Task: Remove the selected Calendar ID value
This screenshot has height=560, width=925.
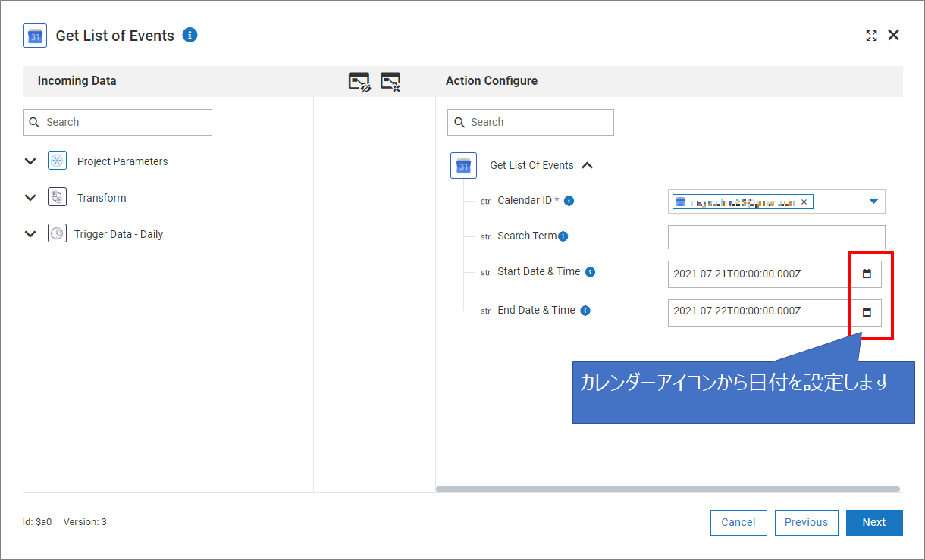Action: (x=804, y=202)
